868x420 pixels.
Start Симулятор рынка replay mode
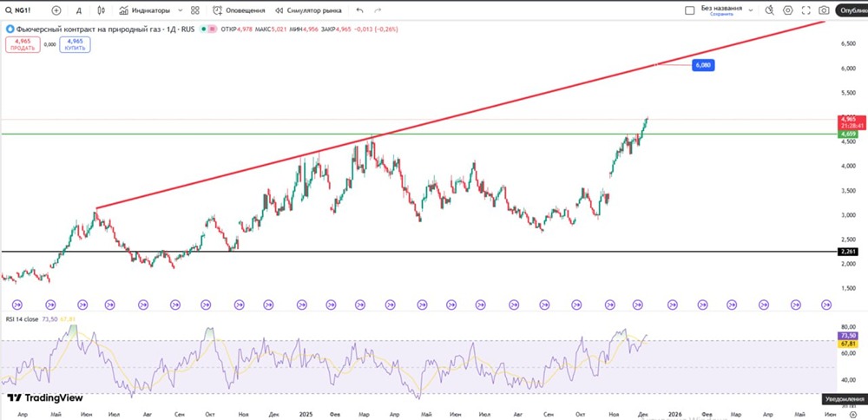click(308, 10)
